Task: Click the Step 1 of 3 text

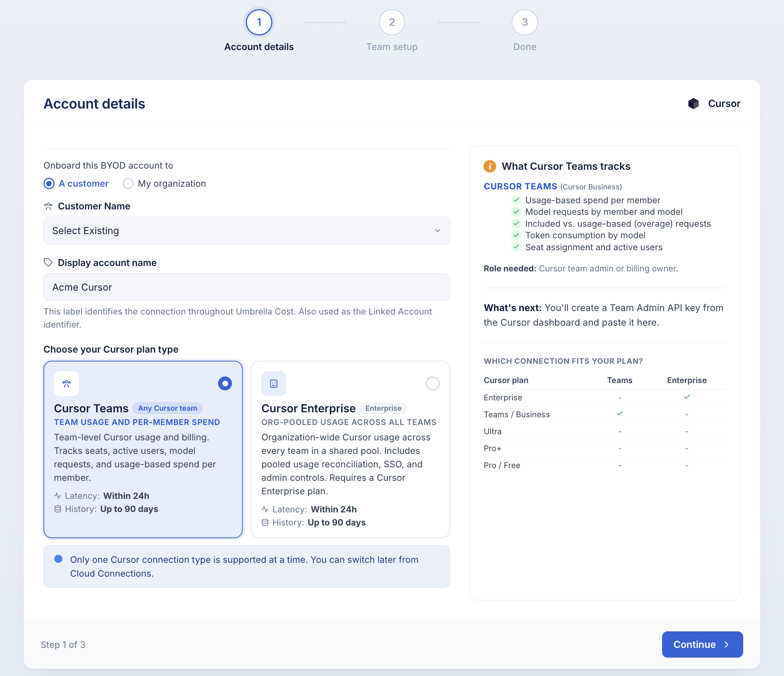Action: coord(63,645)
